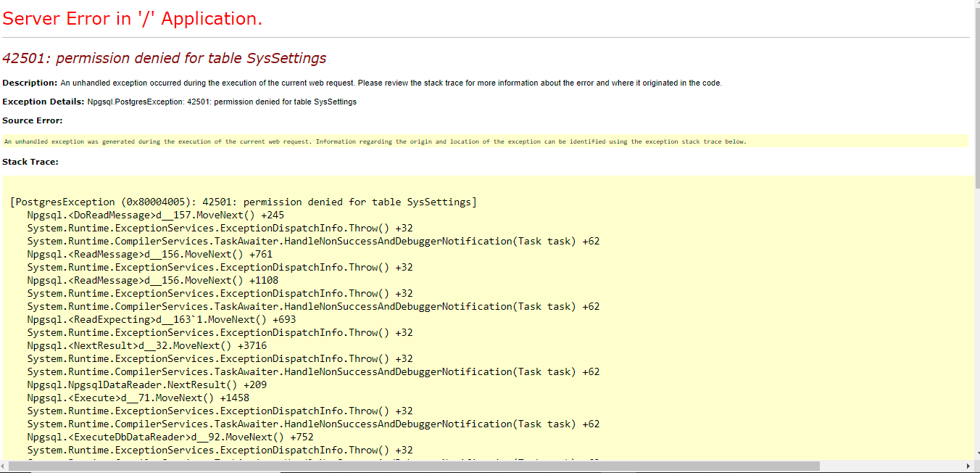Click the "Server Error in '/' Application." heading

133,19
